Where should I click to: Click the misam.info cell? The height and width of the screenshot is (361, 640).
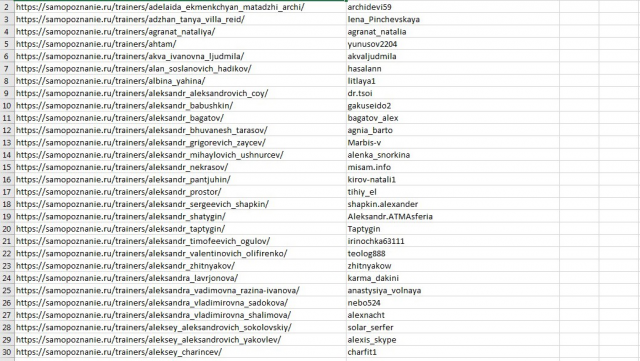click(453, 167)
